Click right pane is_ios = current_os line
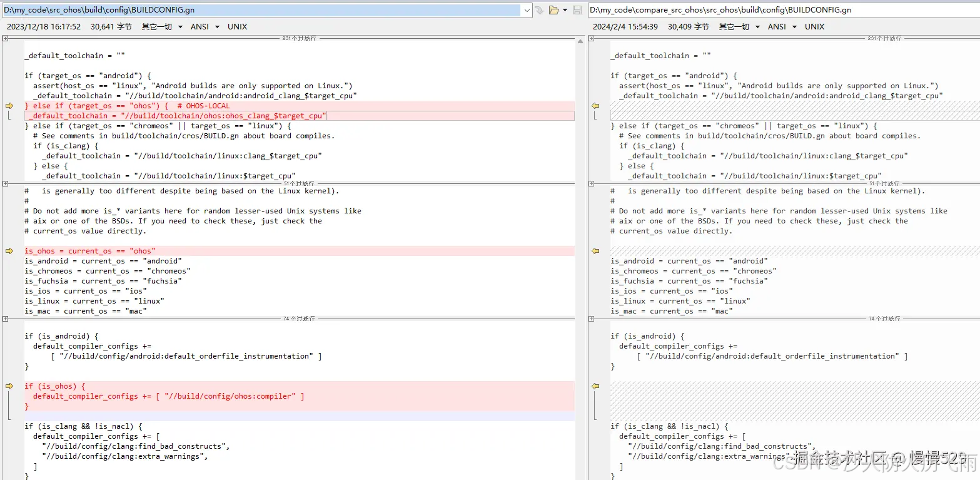This screenshot has width=980, height=480. click(x=672, y=291)
